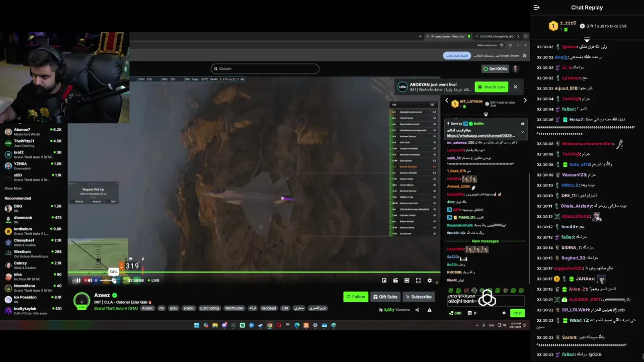Viewport: 644px width, 362px height.
Task: Click username DR_LOLWAH in Chat Replay
Action: pyautogui.click(x=576, y=310)
